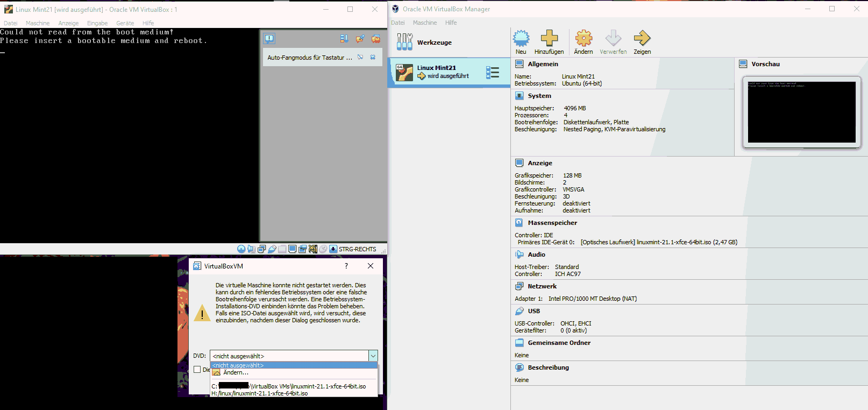Click the audio status icon in VM window

coord(251,249)
